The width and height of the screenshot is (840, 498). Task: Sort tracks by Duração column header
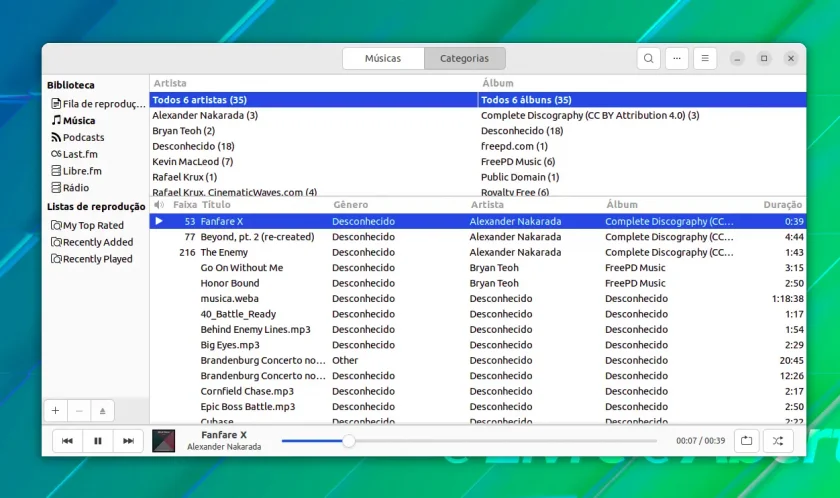click(x=782, y=205)
